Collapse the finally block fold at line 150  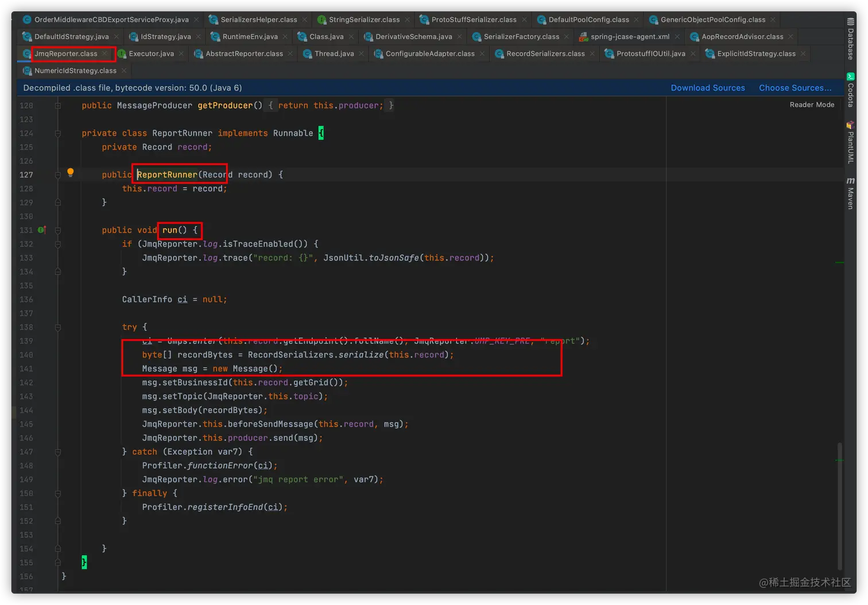(58, 494)
